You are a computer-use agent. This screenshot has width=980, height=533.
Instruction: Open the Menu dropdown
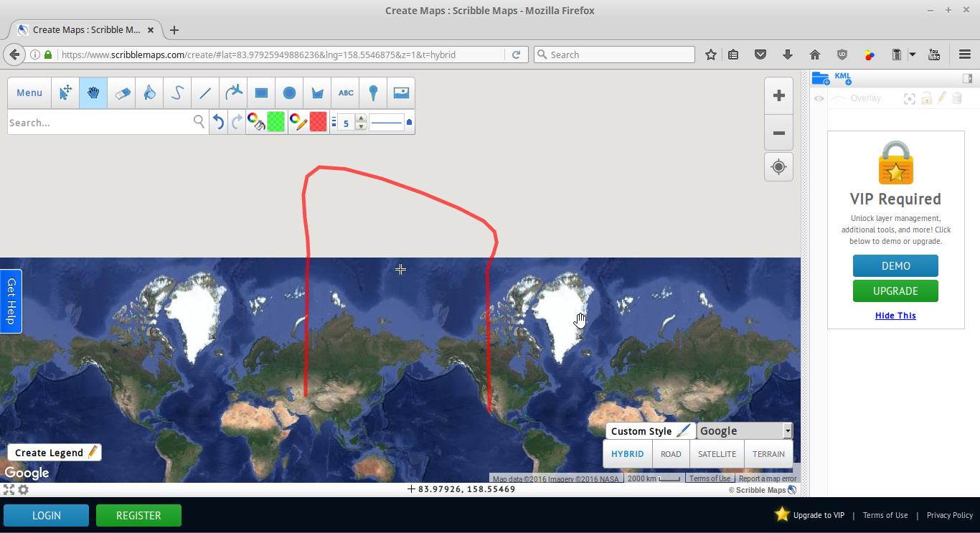click(x=29, y=93)
